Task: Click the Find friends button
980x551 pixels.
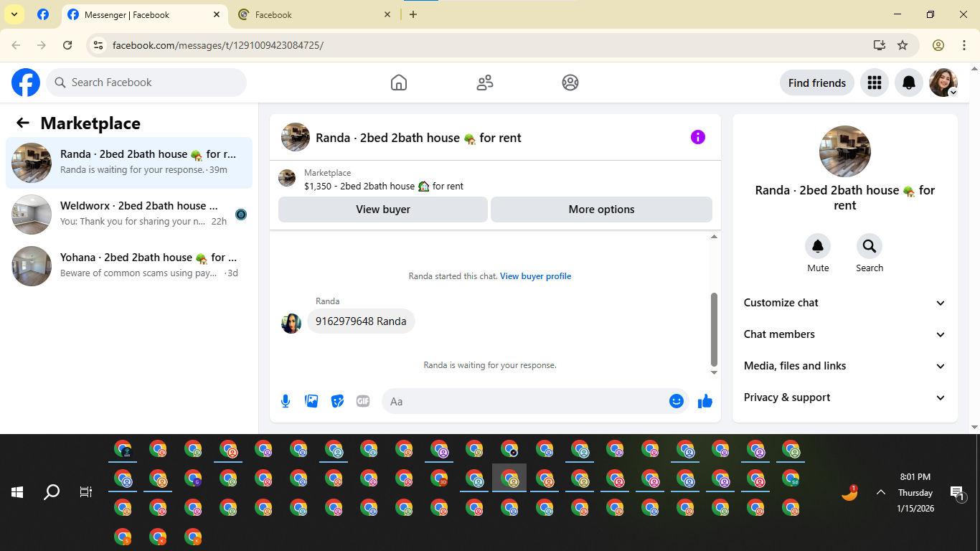Action: (817, 83)
